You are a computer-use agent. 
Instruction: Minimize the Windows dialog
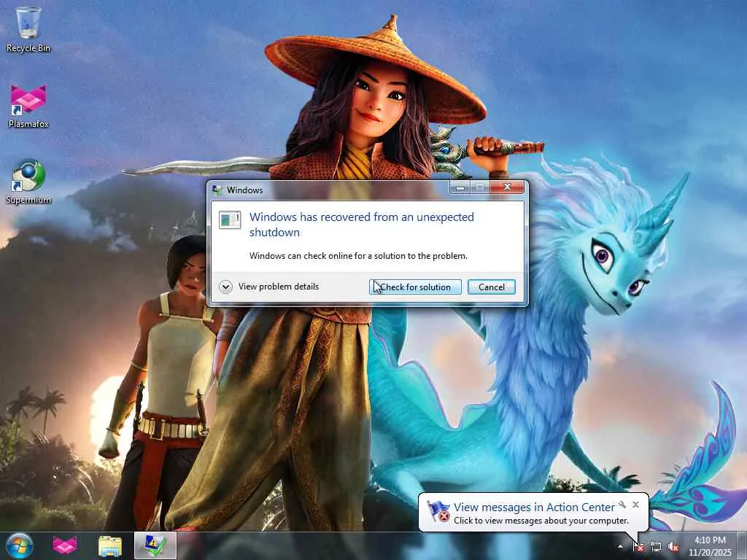click(x=460, y=187)
